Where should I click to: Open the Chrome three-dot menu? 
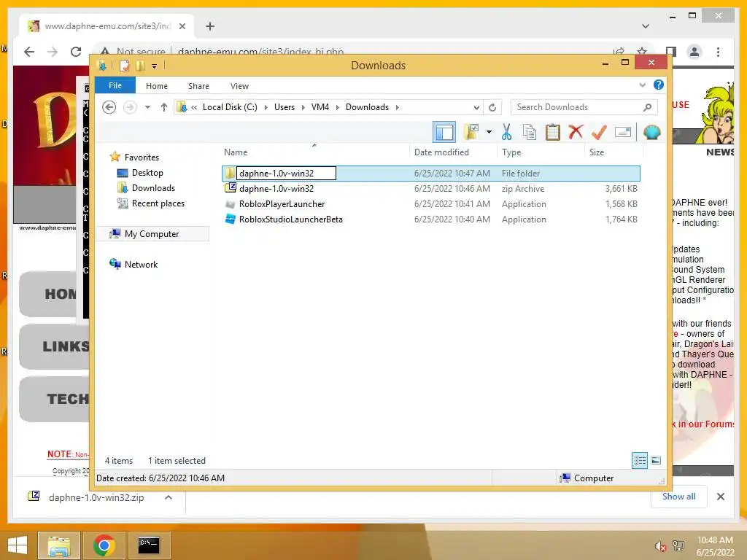pos(718,52)
